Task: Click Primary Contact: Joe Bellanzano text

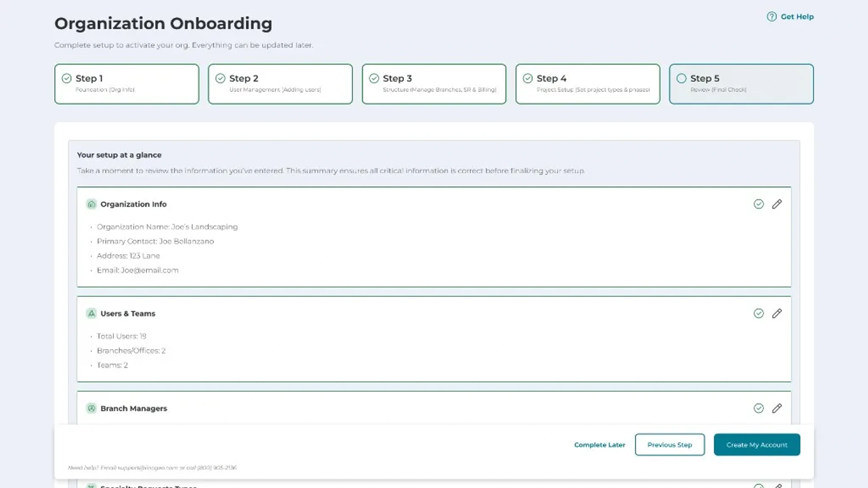Action: pyautogui.click(x=156, y=241)
